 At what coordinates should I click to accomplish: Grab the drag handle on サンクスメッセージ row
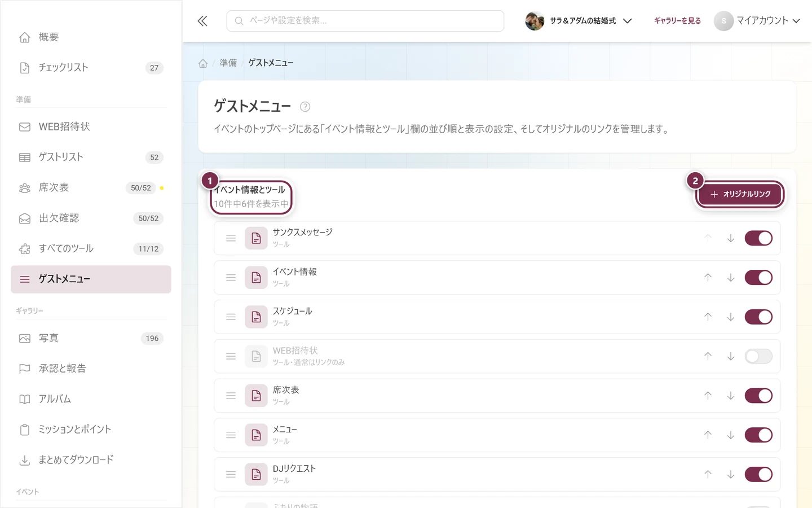tap(231, 238)
